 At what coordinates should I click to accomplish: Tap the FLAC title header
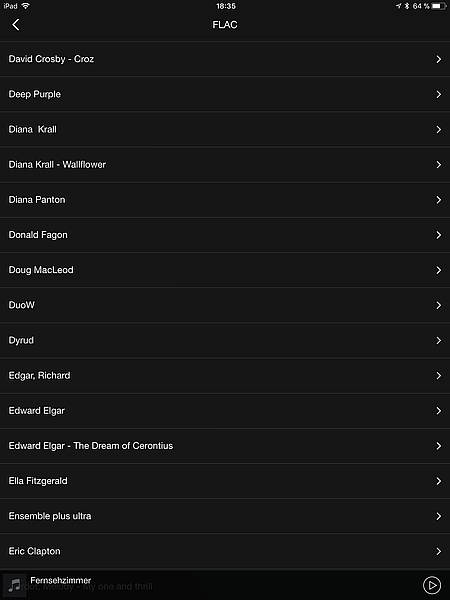pos(225,25)
